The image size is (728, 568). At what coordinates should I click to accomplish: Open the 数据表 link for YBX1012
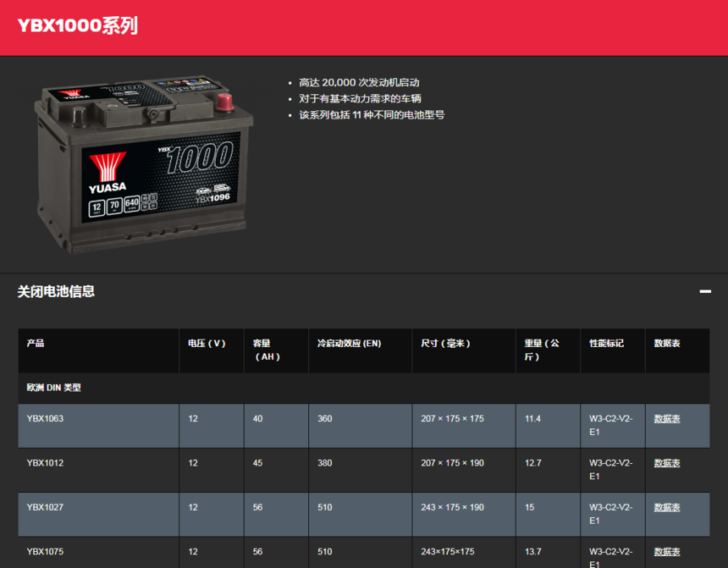coord(667,463)
